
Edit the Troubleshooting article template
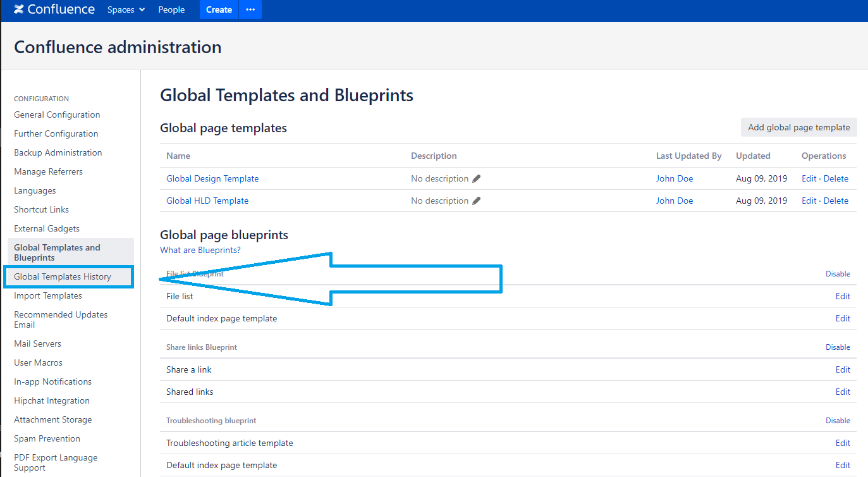point(843,443)
